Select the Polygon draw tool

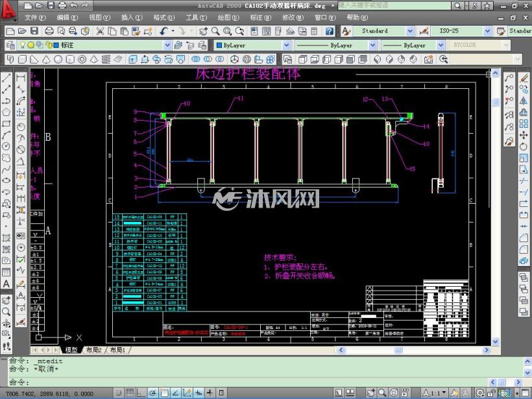[x=6, y=112]
